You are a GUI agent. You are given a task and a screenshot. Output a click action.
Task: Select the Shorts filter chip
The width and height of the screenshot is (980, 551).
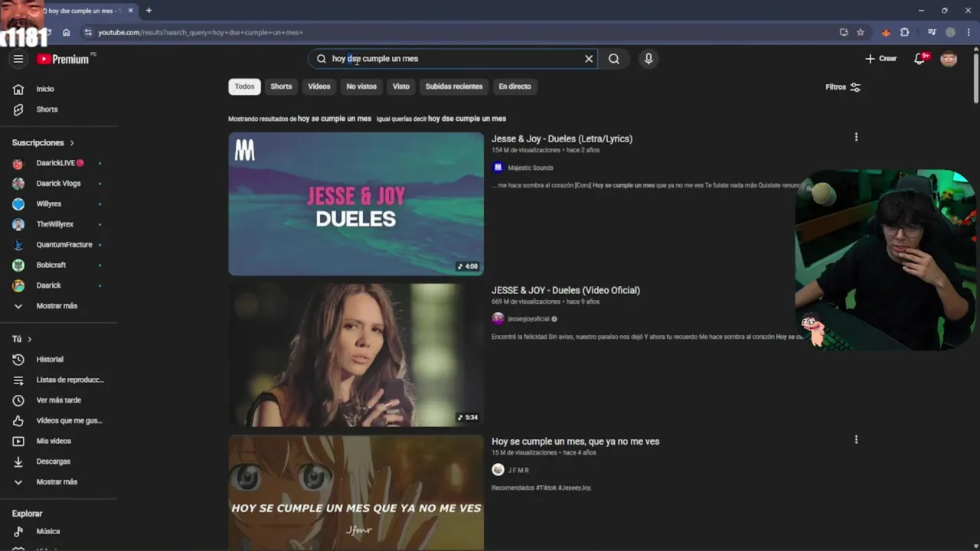[281, 86]
